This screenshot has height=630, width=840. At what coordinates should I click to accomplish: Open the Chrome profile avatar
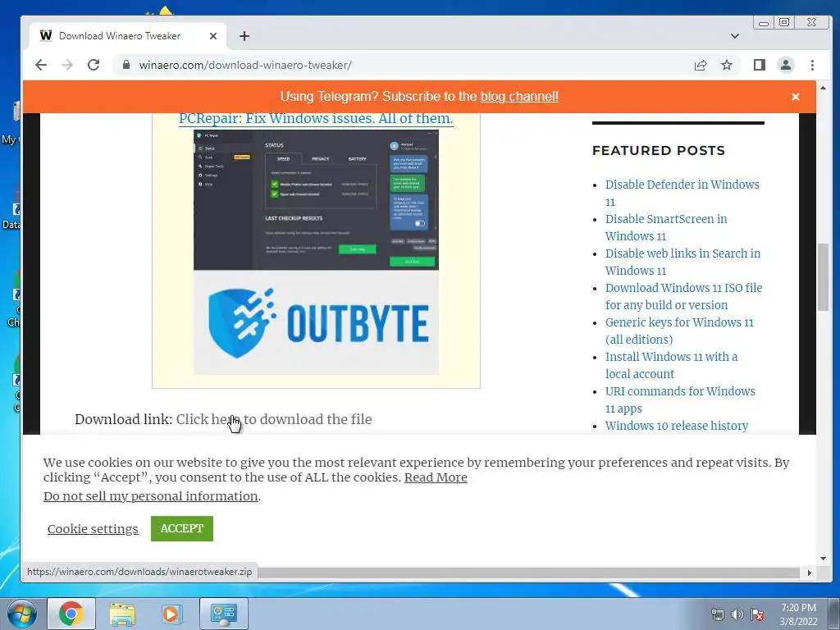pos(785,65)
